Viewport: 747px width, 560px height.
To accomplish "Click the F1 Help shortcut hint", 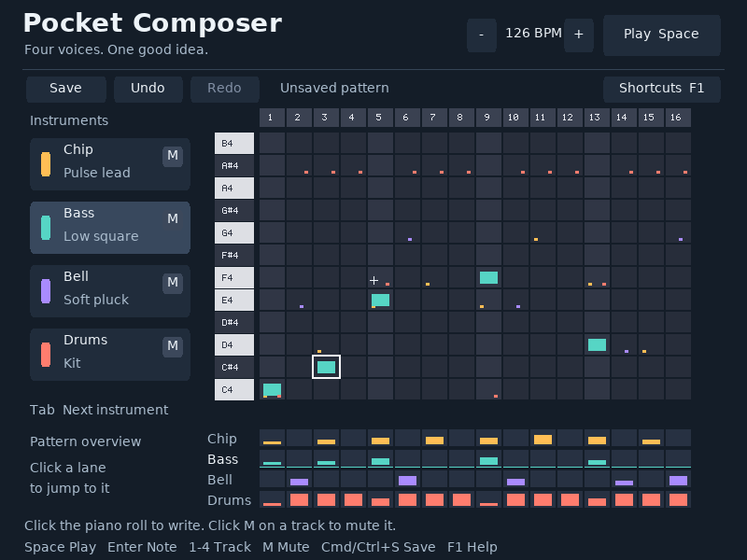I will coord(472,547).
